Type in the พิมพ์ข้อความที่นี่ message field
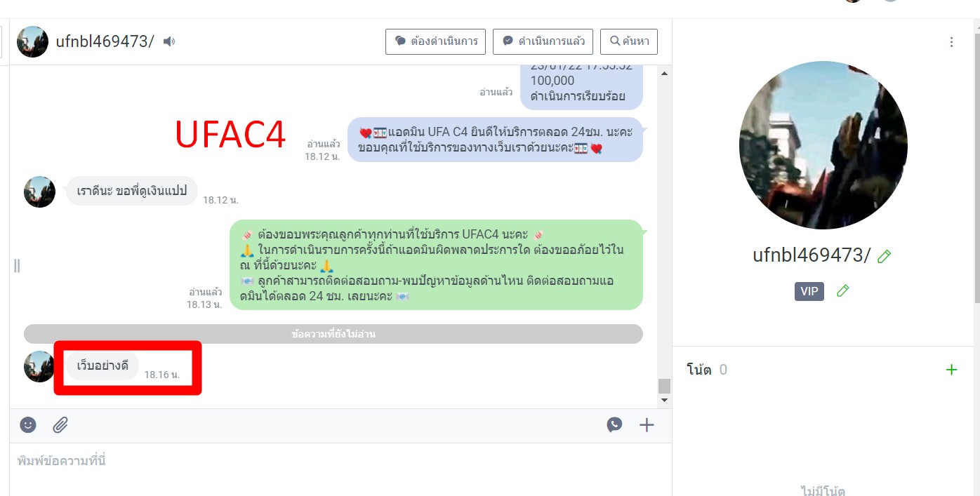Screen dimensions: 980x496 (x=337, y=461)
